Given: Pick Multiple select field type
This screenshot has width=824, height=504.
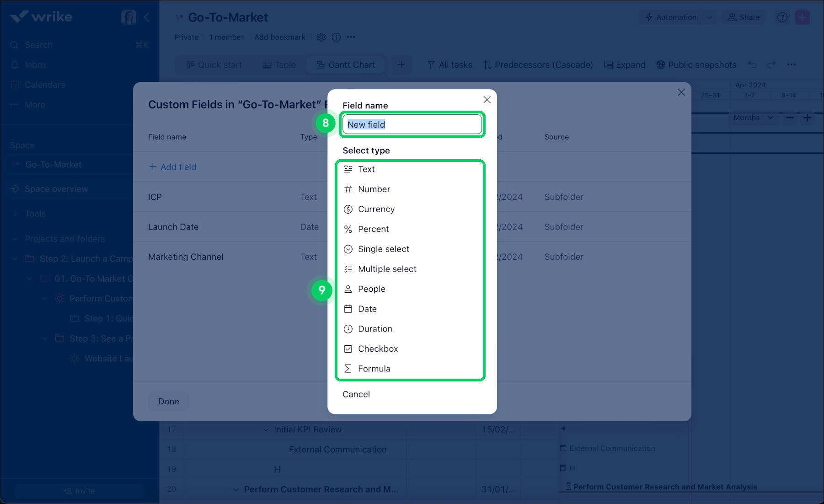Looking at the screenshot, I should [387, 269].
